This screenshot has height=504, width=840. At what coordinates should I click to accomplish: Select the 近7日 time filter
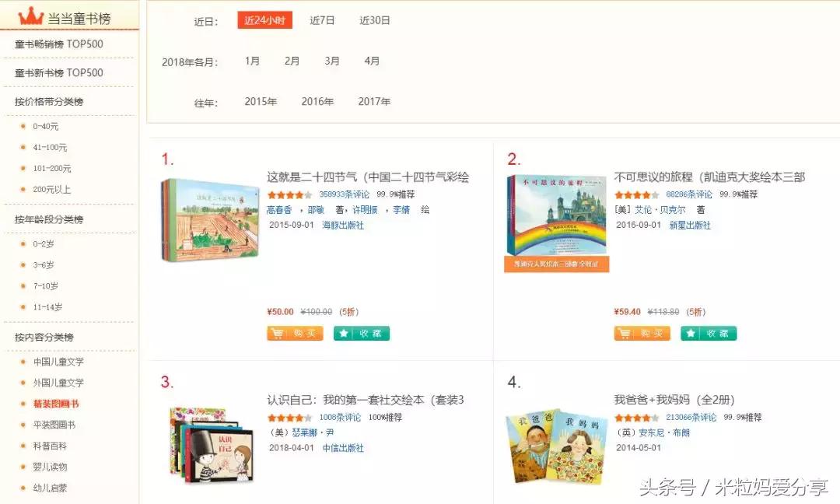(x=321, y=20)
